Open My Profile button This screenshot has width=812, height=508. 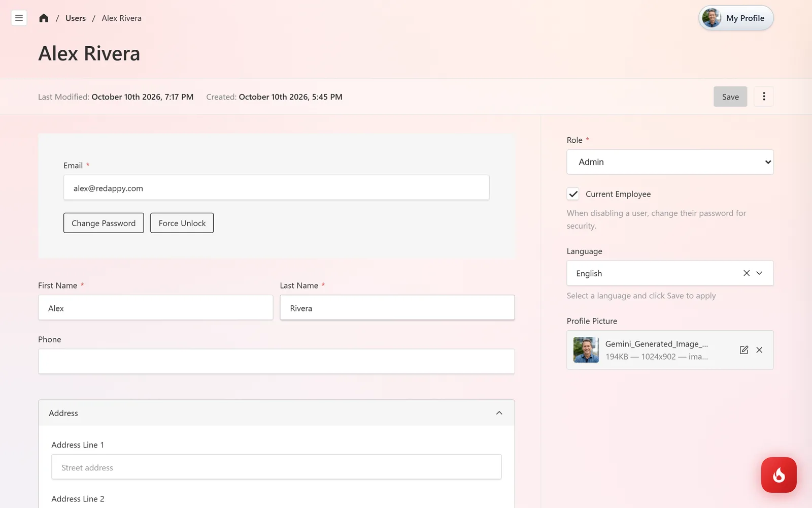tap(736, 18)
